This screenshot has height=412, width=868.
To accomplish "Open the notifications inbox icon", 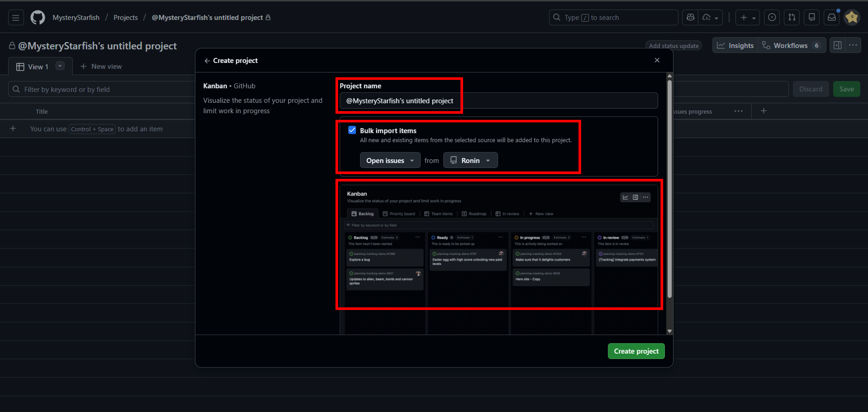I will [832, 17].
